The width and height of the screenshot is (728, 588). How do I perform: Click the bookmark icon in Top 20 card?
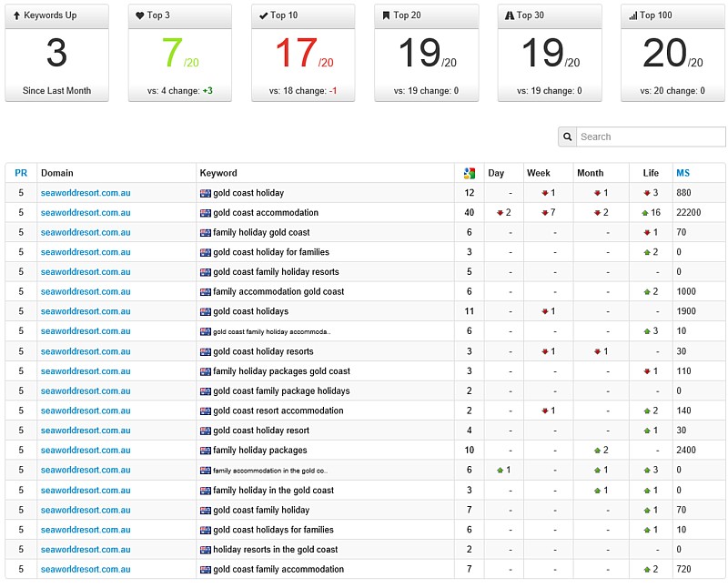point(386,15)
